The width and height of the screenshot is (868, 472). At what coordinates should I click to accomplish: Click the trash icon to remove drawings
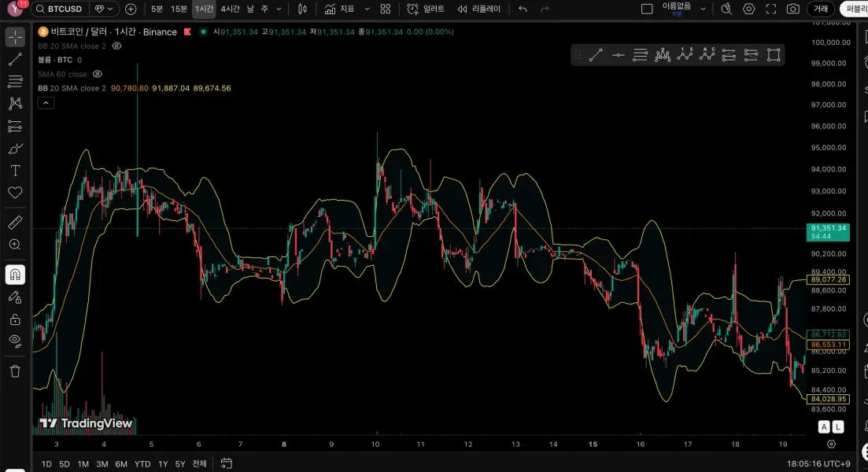coord(15,371)
